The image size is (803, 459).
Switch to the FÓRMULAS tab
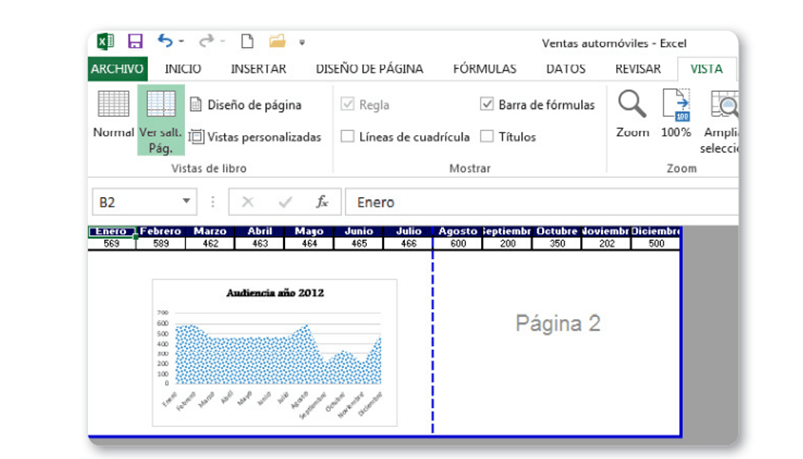484,69
